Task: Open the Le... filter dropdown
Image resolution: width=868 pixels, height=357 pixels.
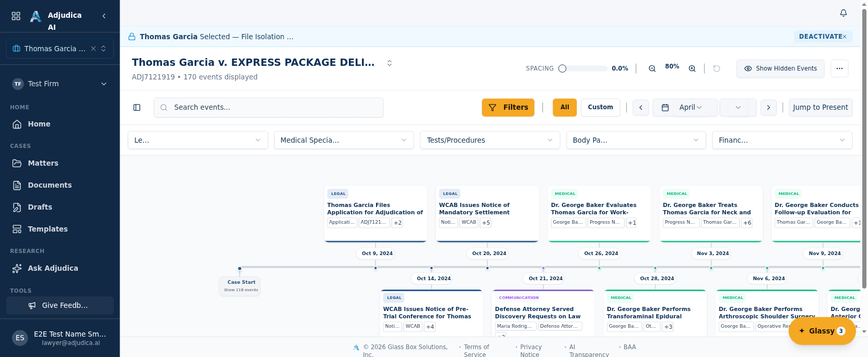Action: pyautogui.click(x=198, y=140)
